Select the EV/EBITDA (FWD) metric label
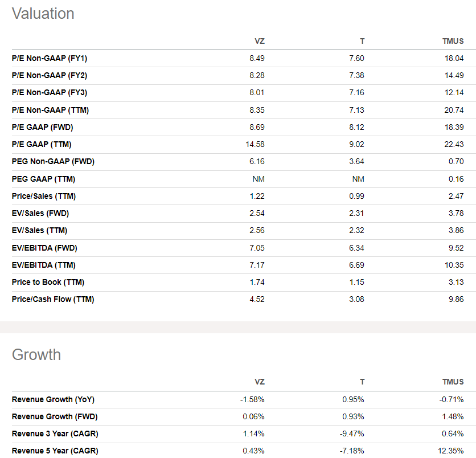The width and height of the screenshot is (476, 458). point(44,248)
